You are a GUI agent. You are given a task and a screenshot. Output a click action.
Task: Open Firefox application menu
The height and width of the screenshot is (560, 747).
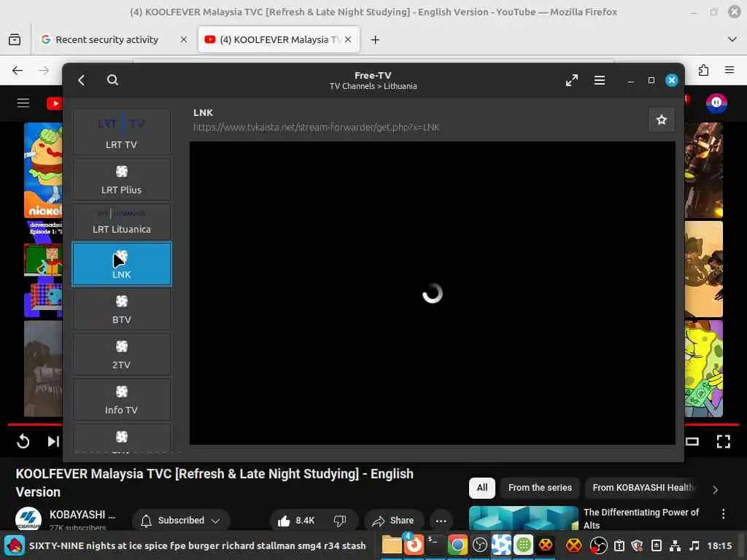pyautogui.click(x=729, y=71)
